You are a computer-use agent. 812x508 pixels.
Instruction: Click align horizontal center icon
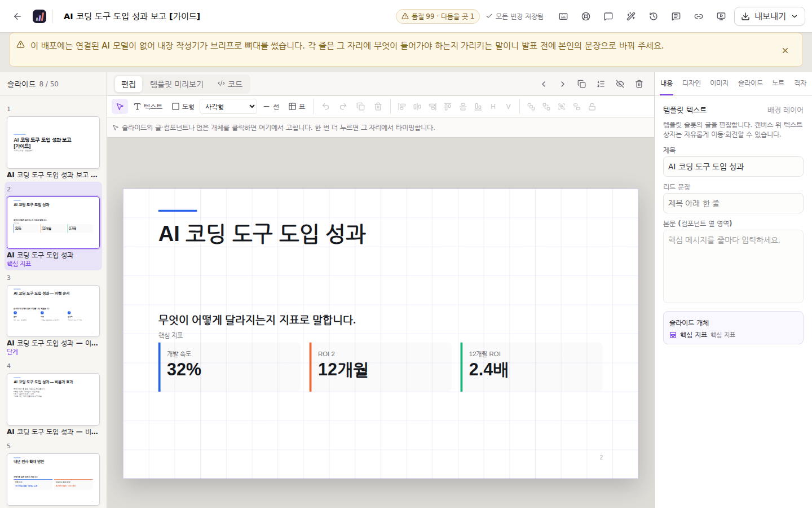(x=417, y=107)
